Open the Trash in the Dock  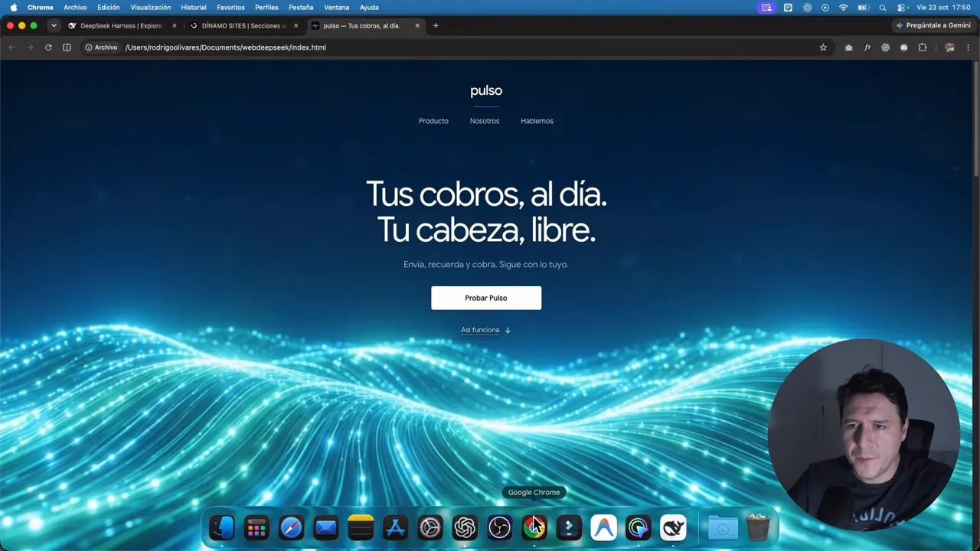pyautogui.click(x=757, y=527)
